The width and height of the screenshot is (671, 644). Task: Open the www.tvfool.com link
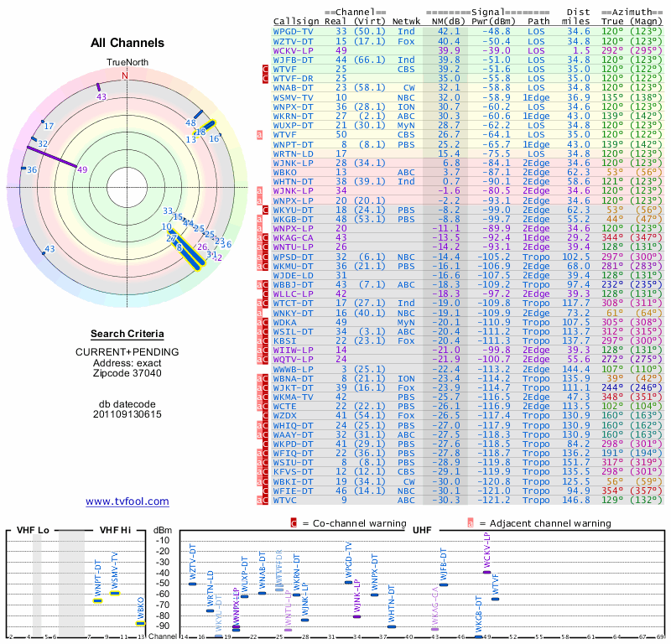(x=127, y=501)
